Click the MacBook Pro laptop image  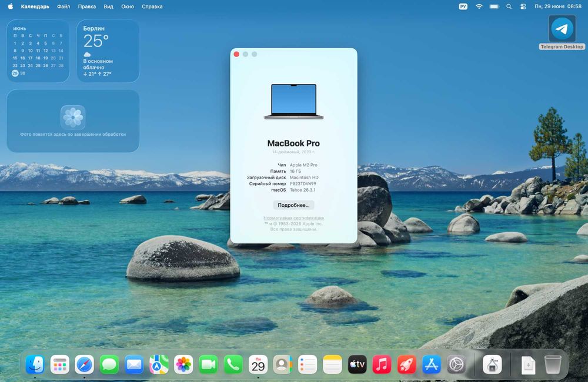pyautogui.click(x=293, y=102)
